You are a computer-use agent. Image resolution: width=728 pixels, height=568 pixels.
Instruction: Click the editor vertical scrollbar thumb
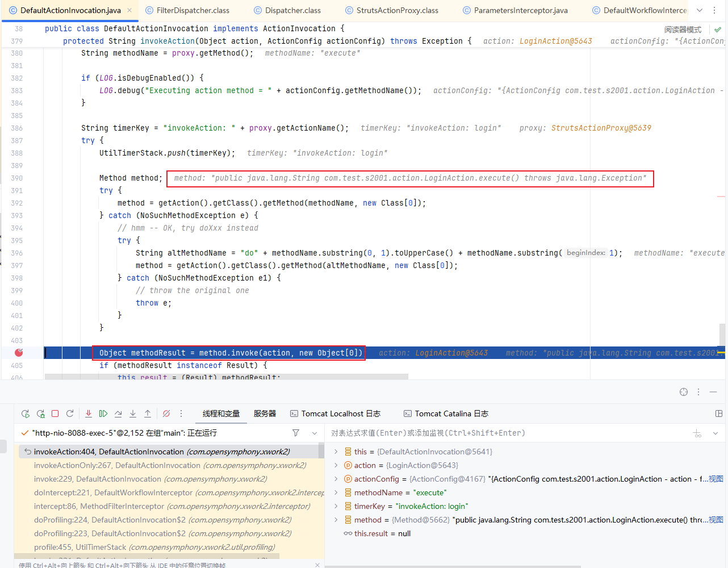pyautogui.click(x=722, y=334)
